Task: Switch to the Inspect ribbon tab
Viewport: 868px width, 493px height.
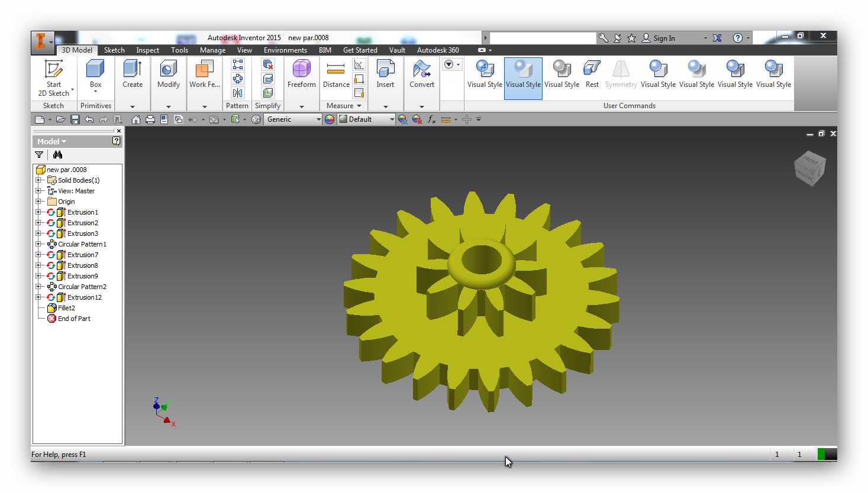Action: click(147, 50)
